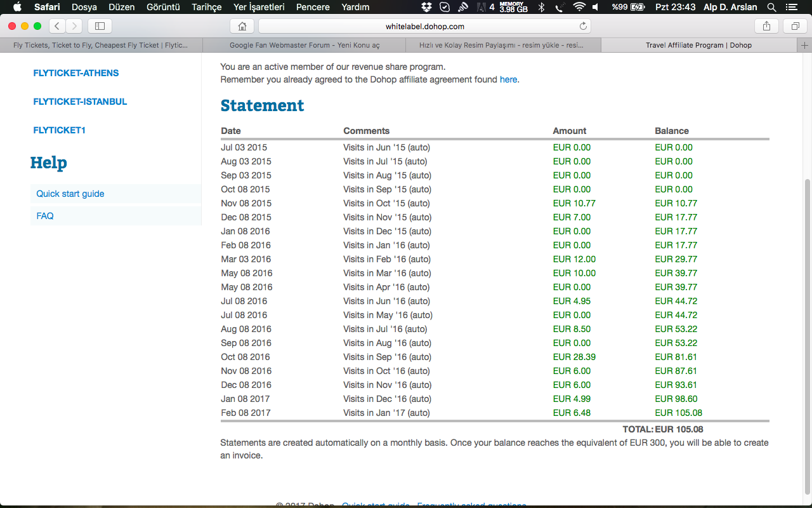This screenshot has height=508, width=812.
Task: Select 'Visits in Sep '16 (auto)' comment
Action: pyautogui.click(x=387, y=357)
